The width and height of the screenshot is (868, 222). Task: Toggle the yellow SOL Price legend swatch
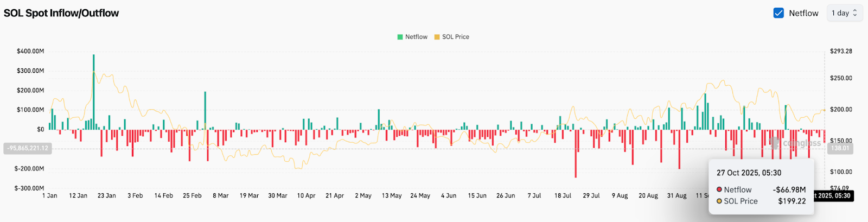[437, 37]
